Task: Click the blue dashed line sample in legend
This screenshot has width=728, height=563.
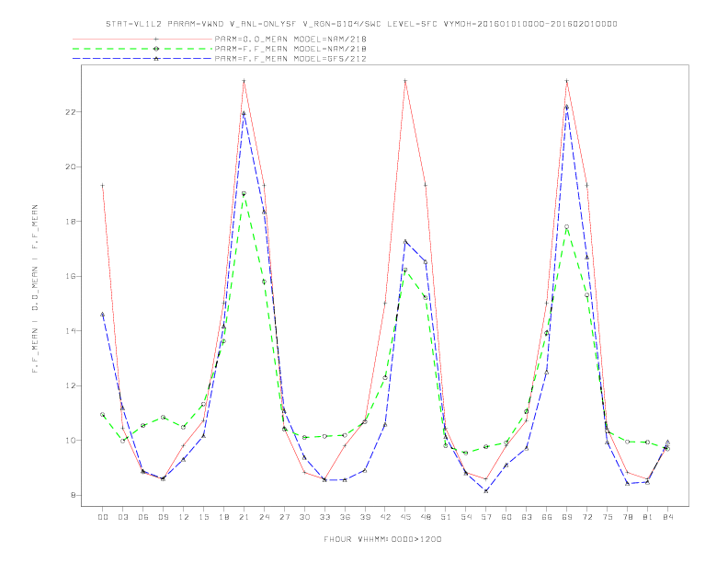Action: (142, 59)
